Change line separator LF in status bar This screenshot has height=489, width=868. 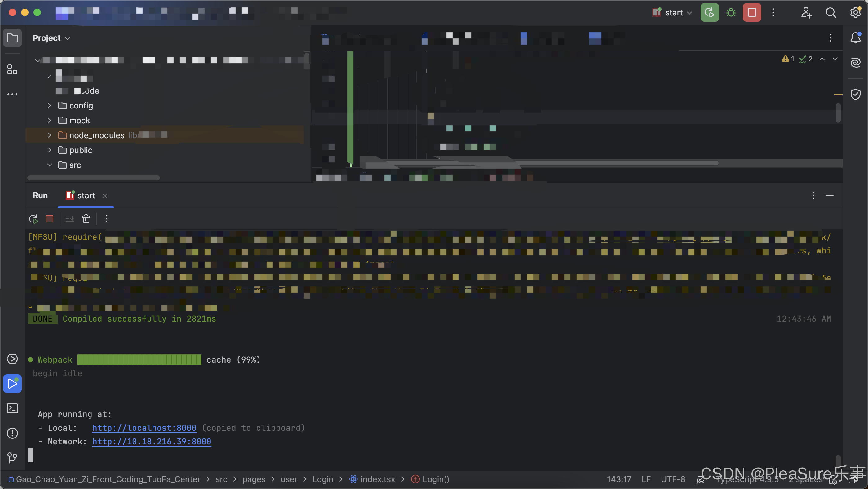(646, 479)
